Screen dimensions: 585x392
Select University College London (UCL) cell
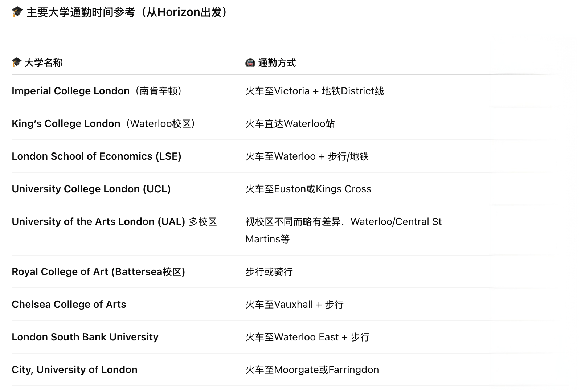click(91, 189)
